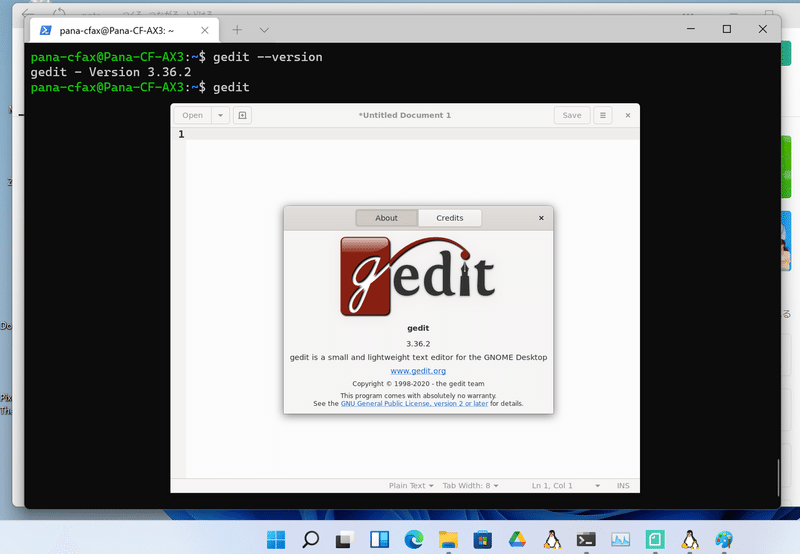
Task: Click line number 1 in gedit gutter
Action: pyautogui.click(x=181, y=134)
